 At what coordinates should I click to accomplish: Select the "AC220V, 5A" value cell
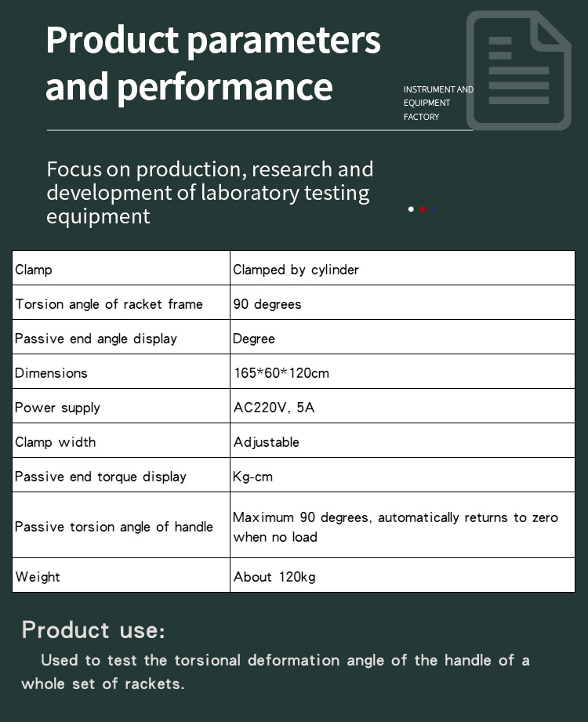click(274, 408)
